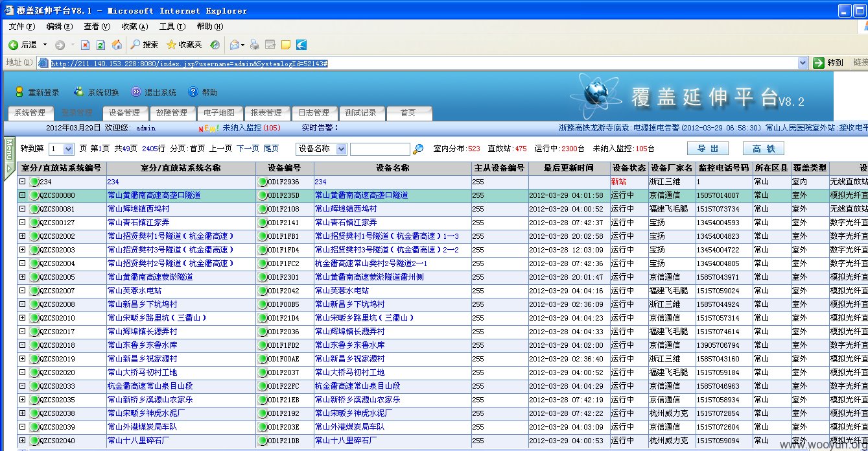Click the empty search keyword input box
Viewport: 868px width, 451px height.
point(380,149)
